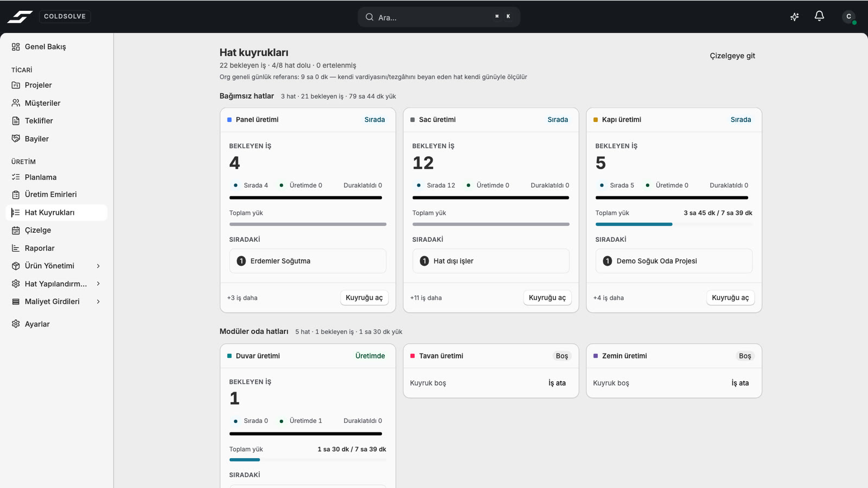Click the blue Panel üretimi color square
The height and width of the screenshot is (488, 868).
pos(229,120)
